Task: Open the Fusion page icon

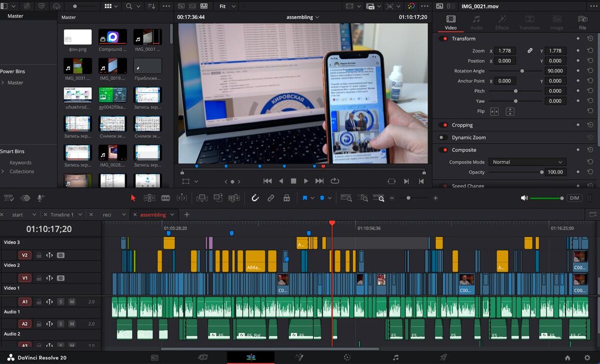Action: (x=299, y=358)
